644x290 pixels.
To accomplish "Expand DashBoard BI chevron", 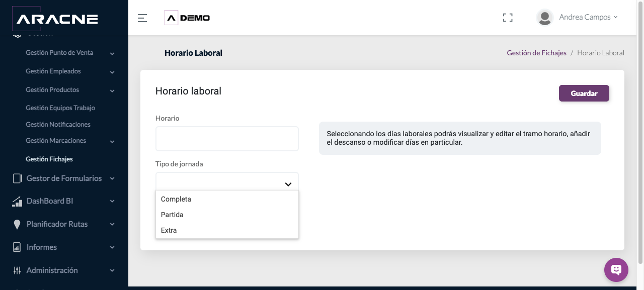I will click(112, 201).
